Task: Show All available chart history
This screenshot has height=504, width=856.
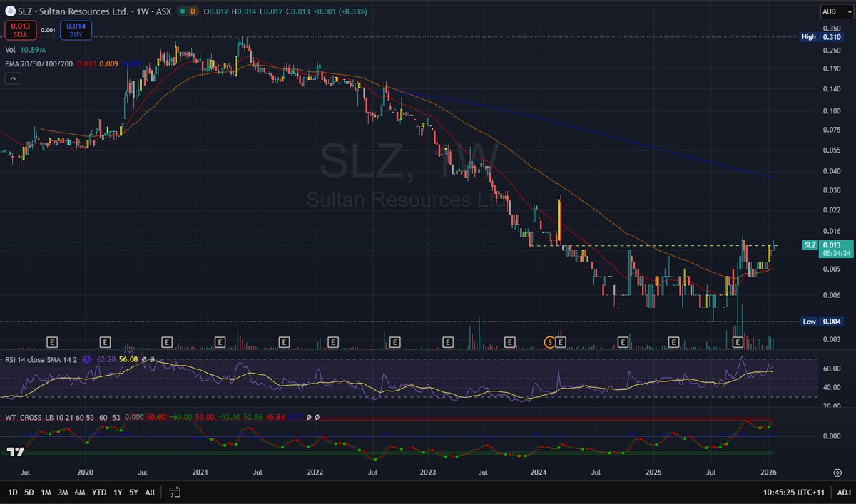Action: [150, 492]
